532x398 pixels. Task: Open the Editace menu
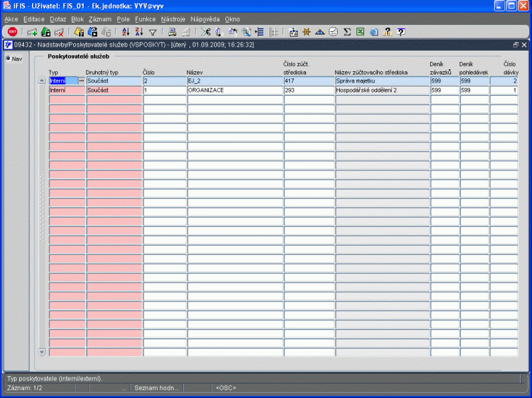click(34, 19)
